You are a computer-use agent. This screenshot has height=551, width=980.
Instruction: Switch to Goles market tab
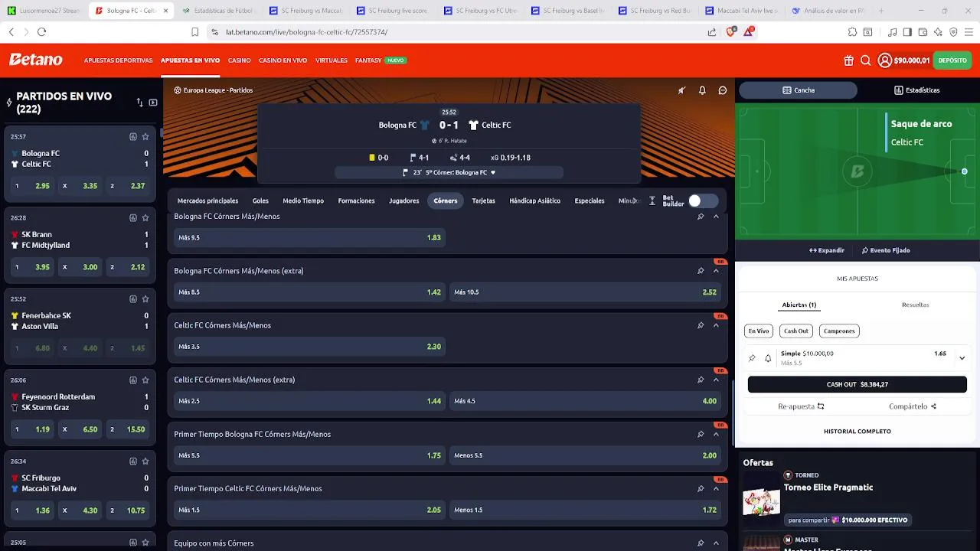[x=260, y=201]
